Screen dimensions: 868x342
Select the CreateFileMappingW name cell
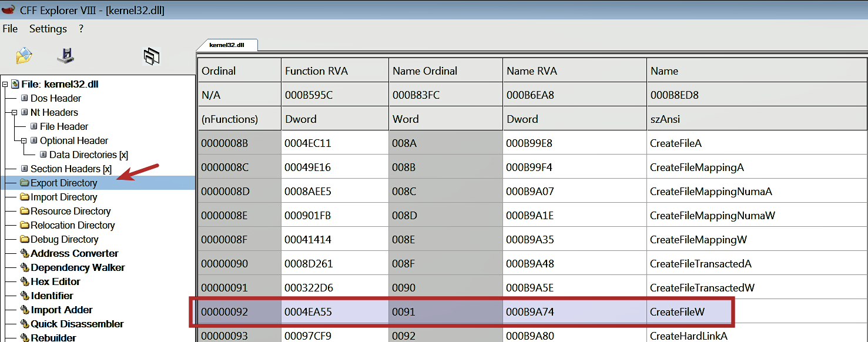click(x=757, y=239)
